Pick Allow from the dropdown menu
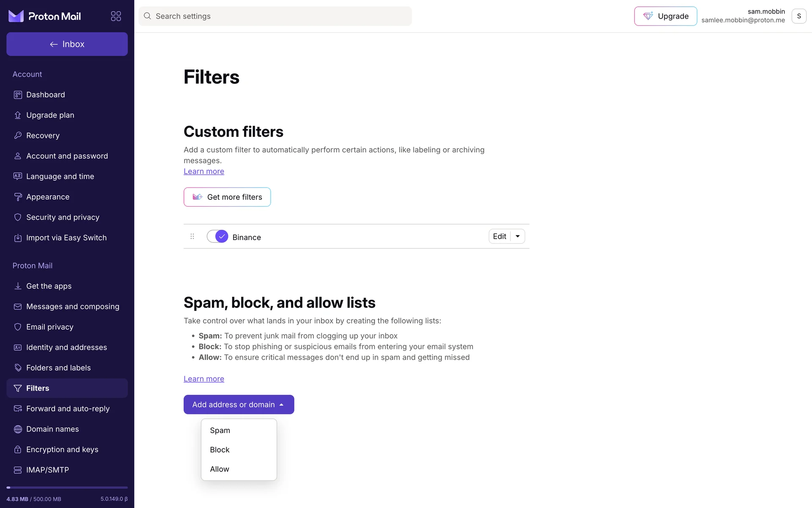The height and width of the screenshot is (508, 812). [x=220, y=469]
